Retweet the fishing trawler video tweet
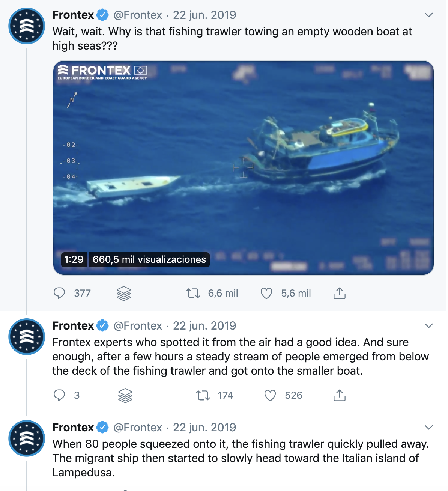The height and width of the screenshot is (491, 448). point(193,293)
